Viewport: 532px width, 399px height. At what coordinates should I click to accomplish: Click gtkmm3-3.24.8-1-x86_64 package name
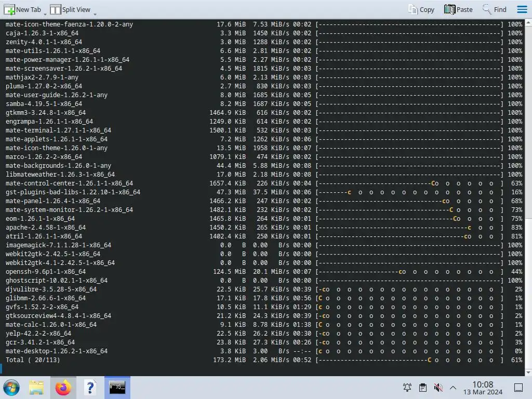(46, 113)
